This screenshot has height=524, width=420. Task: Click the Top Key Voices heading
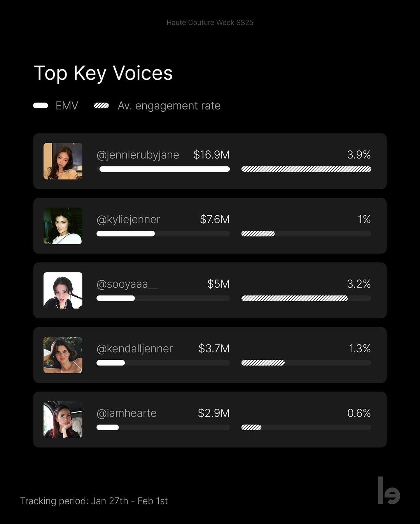click(103, 73)
